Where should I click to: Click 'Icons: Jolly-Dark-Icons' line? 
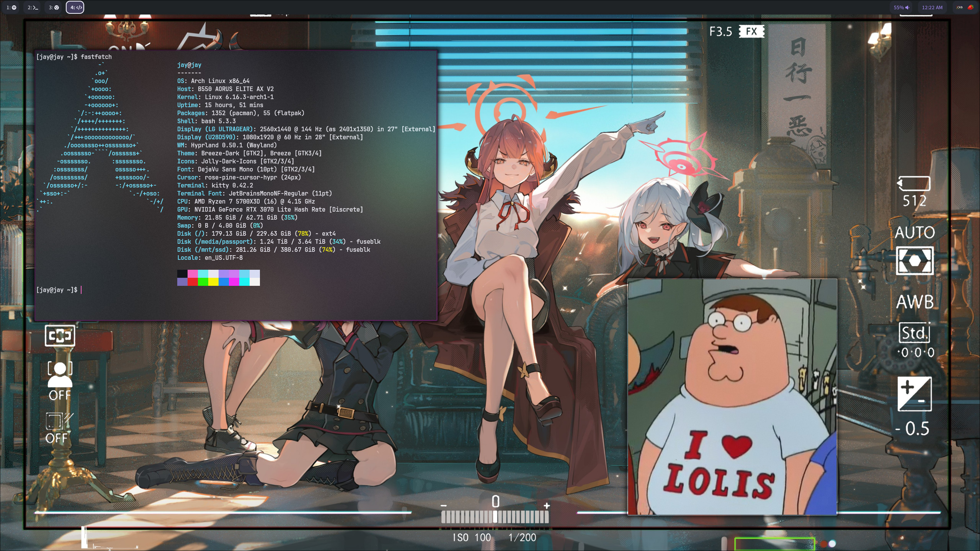click(x=235, y=161)
